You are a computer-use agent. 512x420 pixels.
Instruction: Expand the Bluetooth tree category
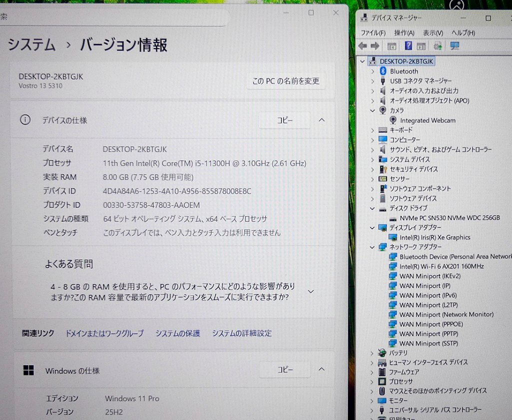click(372, 71)
